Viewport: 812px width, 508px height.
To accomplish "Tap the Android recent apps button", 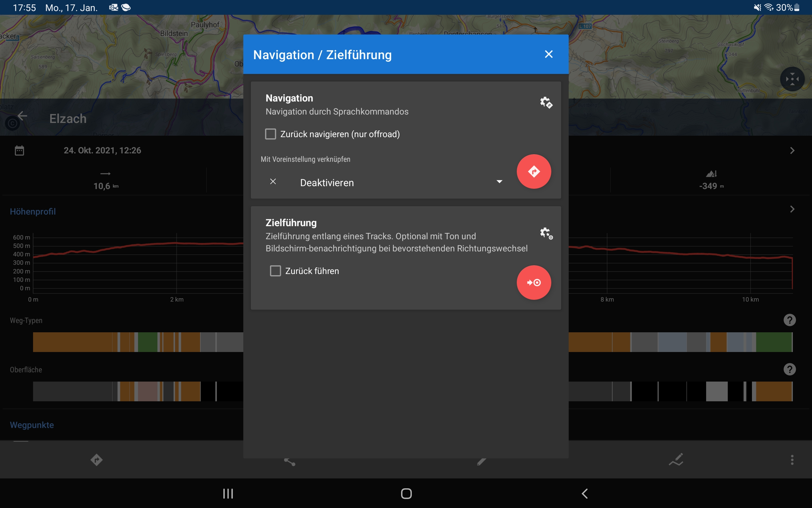I will (228, 494).
